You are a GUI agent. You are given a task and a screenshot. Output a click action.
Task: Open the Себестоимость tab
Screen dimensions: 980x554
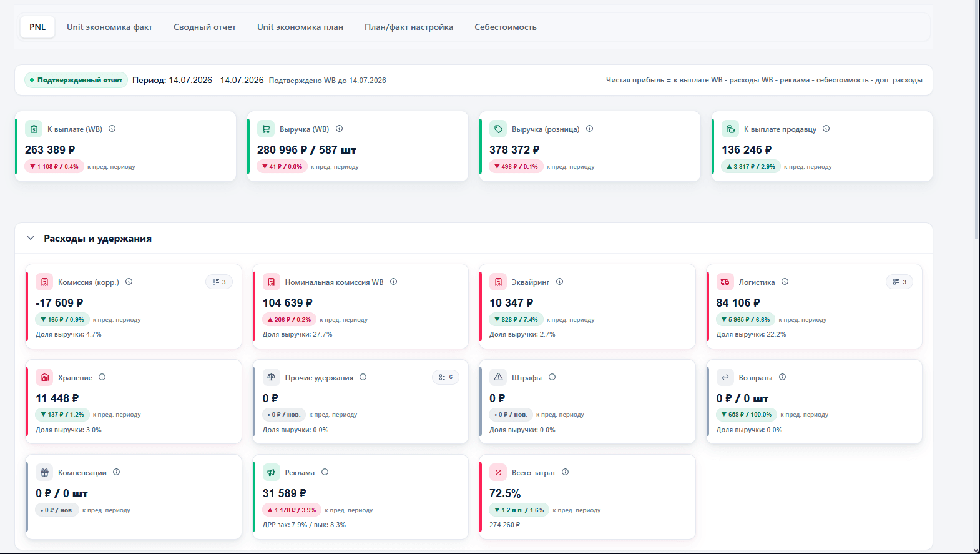506,27
